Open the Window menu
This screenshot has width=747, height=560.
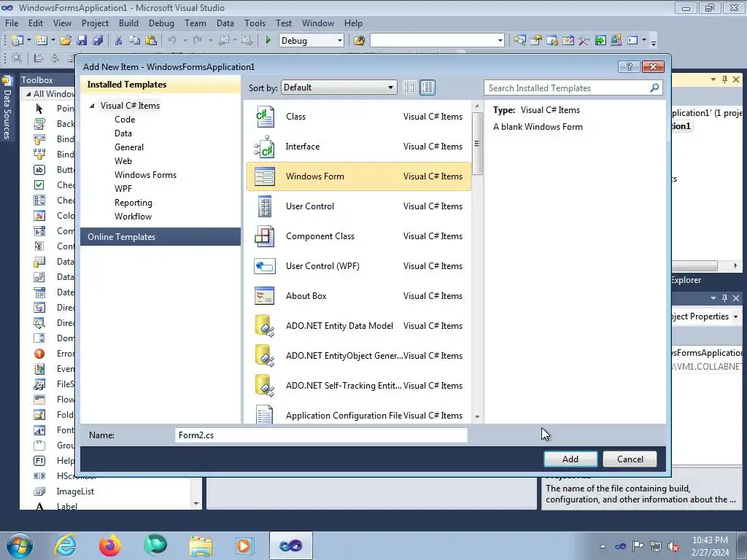tap(318, 23)
